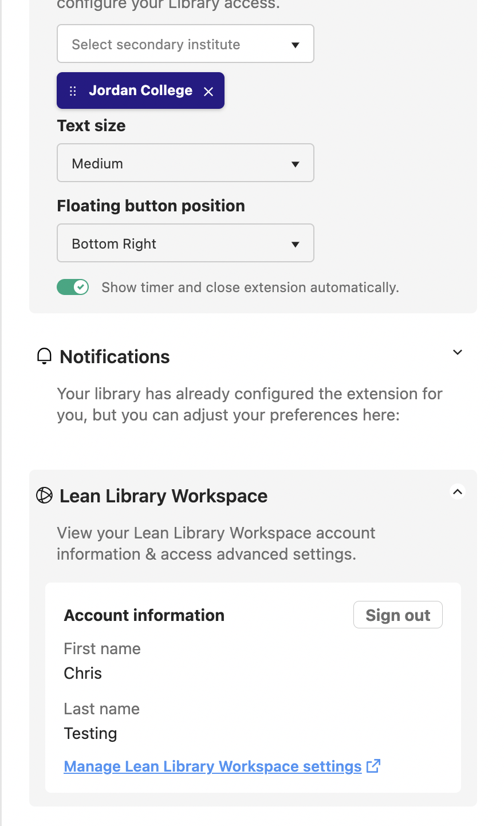Collapse the Lean Library Workspace section
This screenshot has height=826, width=504.
click(457, 491)
